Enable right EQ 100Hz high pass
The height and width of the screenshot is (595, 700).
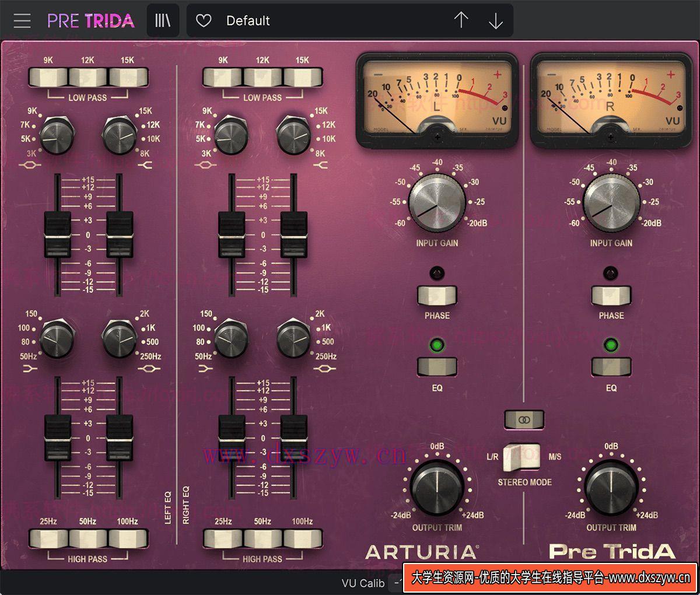pos(302,538)
